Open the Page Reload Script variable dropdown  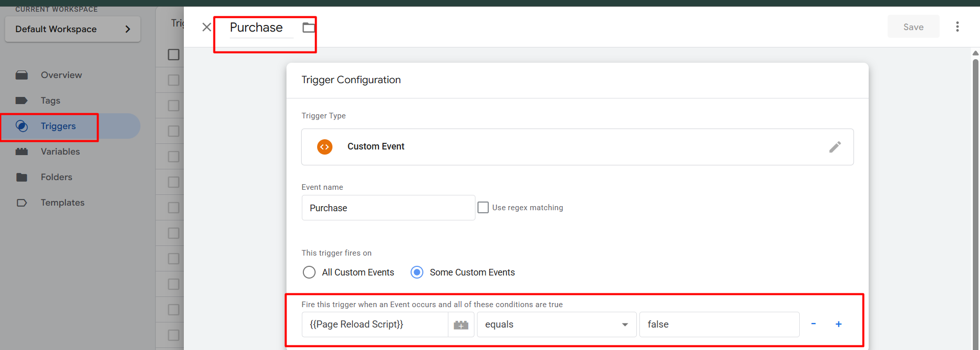click(x=374, y=324)
